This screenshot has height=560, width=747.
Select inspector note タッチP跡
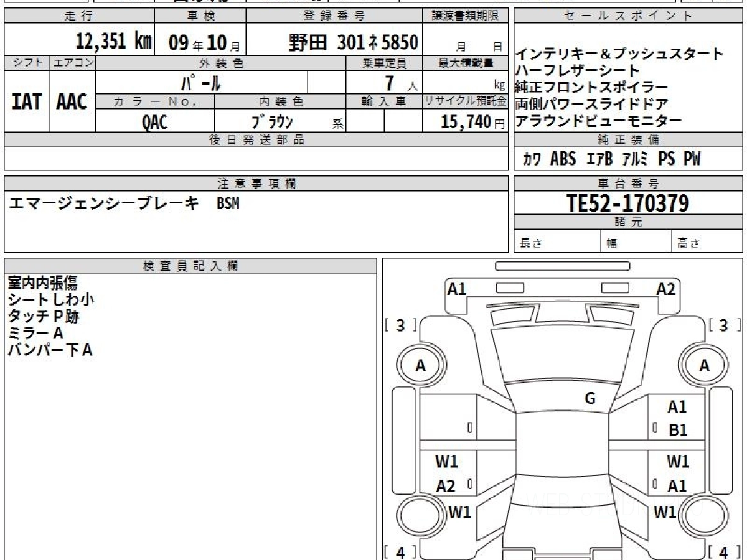(x=42, y=317)
